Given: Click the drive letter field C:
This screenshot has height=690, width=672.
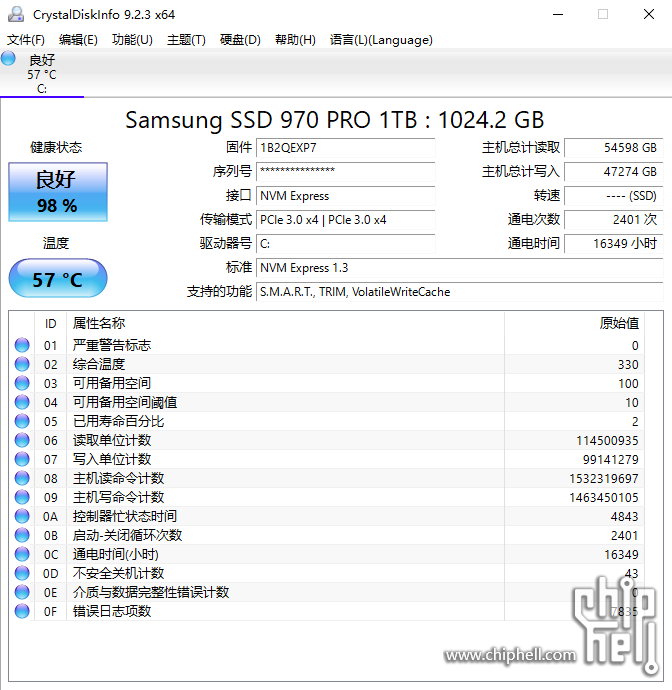Looking at the screenshot, I should tap(346, 244).
